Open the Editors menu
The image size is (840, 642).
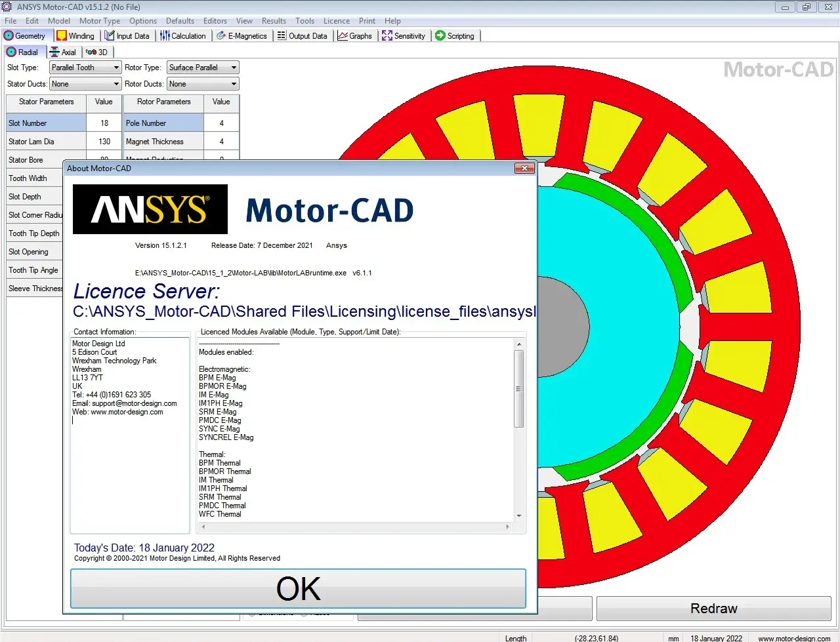coord(215,21)
